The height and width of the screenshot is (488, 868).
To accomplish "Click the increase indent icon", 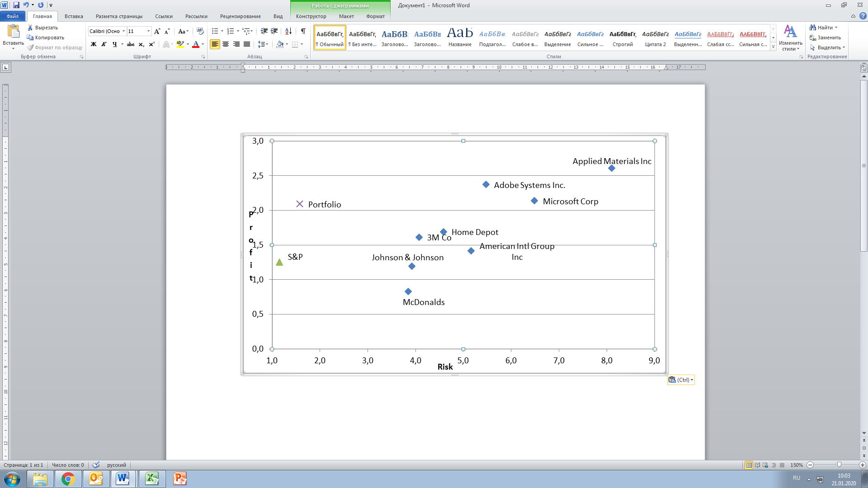I will tap(274, 31).
